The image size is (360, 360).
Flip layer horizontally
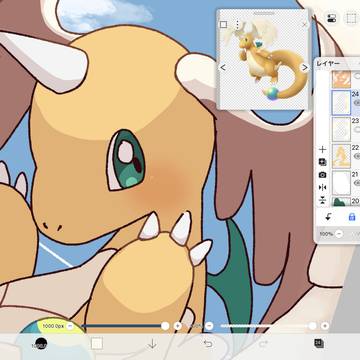[322, 187]
